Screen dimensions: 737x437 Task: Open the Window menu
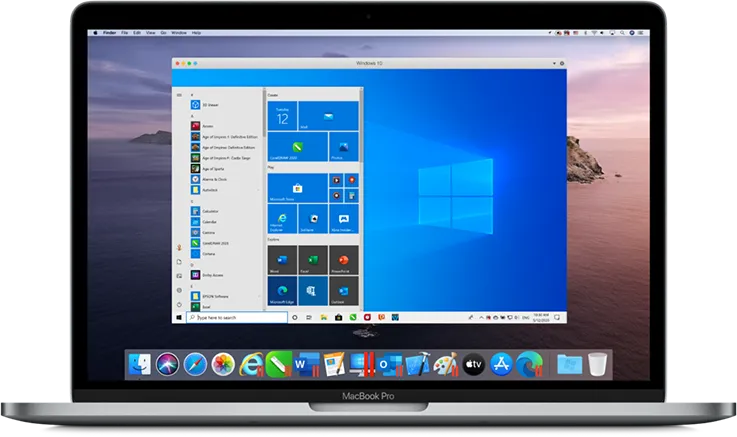click(x=179, y=33)
